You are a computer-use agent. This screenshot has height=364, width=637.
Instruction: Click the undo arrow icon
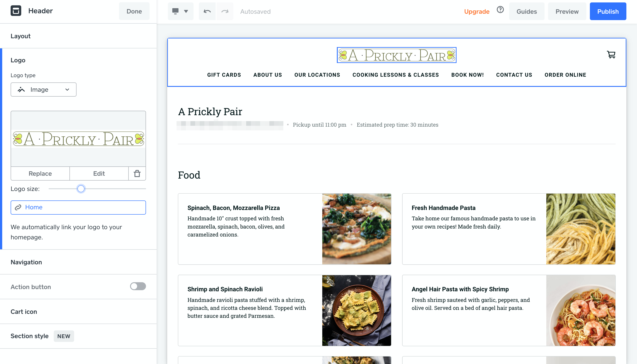point(207,11)
